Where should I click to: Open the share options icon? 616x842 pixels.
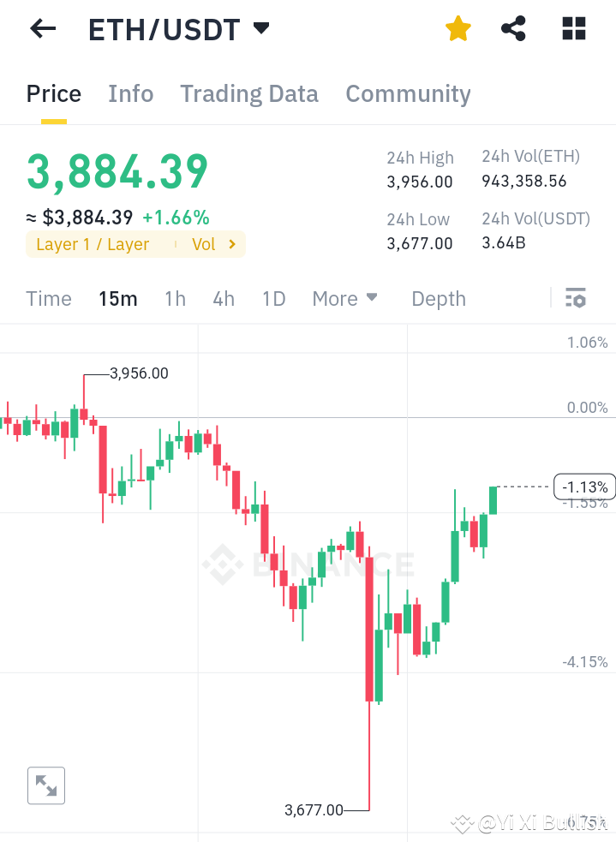pyautogui.click(x=513, y=28)
